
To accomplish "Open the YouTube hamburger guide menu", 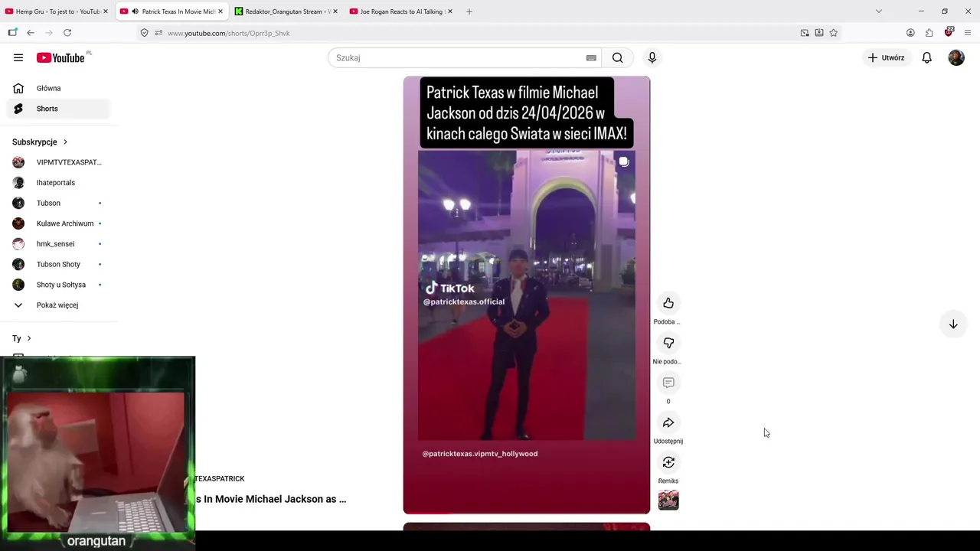I will click(x=18, y=57).
